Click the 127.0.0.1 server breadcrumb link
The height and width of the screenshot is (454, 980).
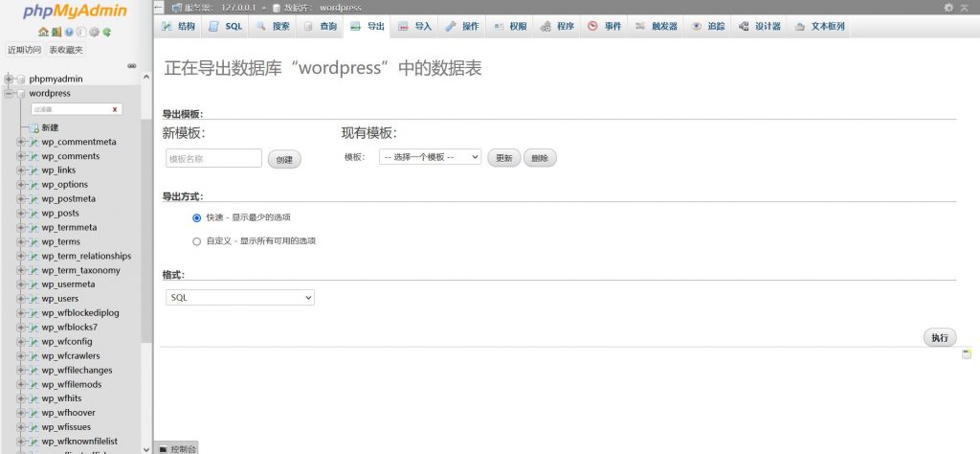pyautogui.click(x=238, y=8)
